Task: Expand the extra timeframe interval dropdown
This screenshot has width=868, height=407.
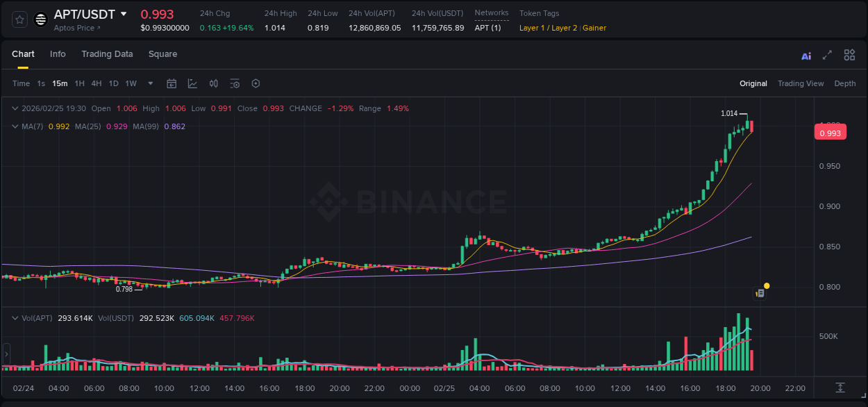Action: (x=149, y=83)
